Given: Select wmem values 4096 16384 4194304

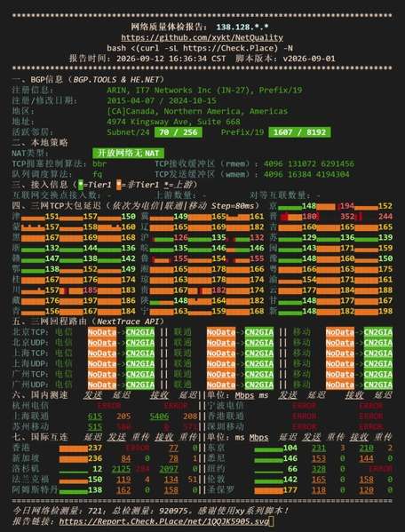Looking at the screenshot, I should 306,174.
